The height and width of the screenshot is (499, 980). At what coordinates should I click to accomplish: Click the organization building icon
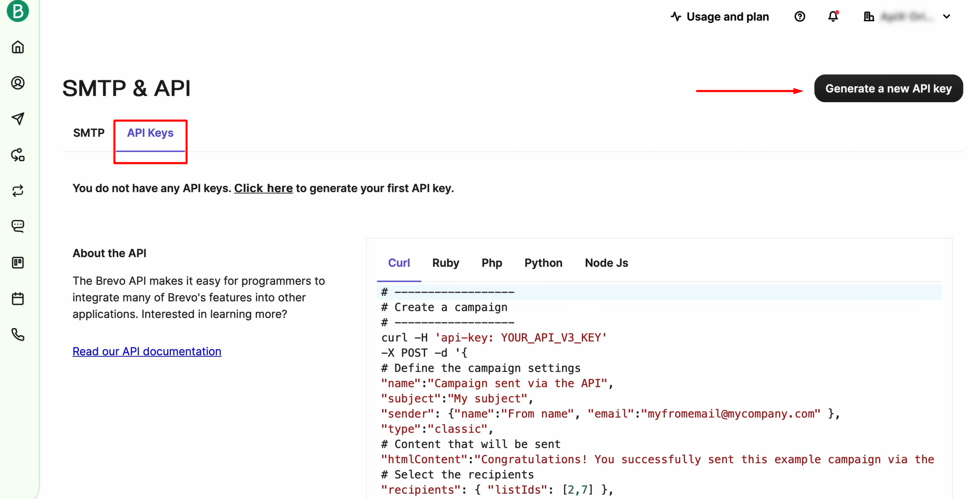[869, 17]
